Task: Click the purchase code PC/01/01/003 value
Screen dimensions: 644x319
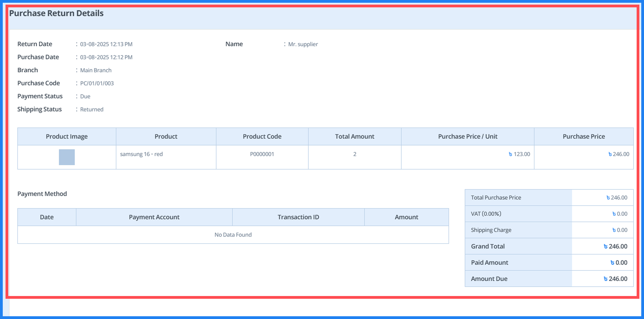Action: coord(97,83)
